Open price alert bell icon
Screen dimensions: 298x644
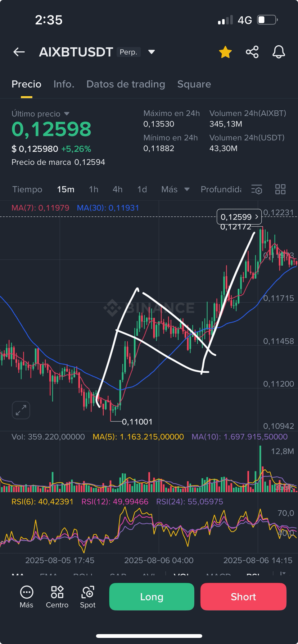click(x=279, y=52)
